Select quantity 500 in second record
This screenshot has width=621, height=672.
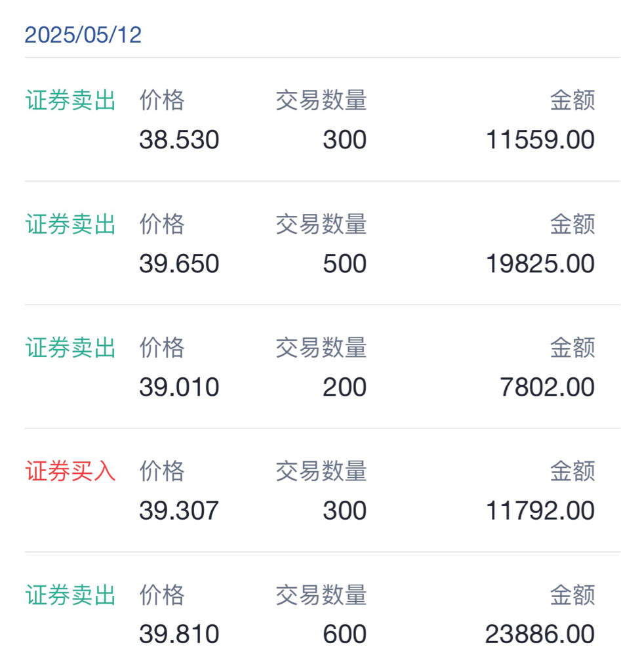click(345, 263)
